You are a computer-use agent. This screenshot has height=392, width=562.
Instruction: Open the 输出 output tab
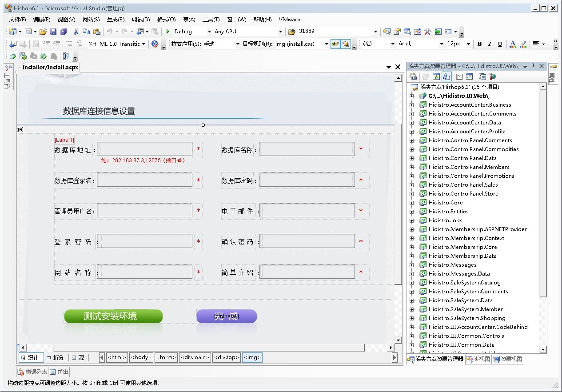point(59,372)
